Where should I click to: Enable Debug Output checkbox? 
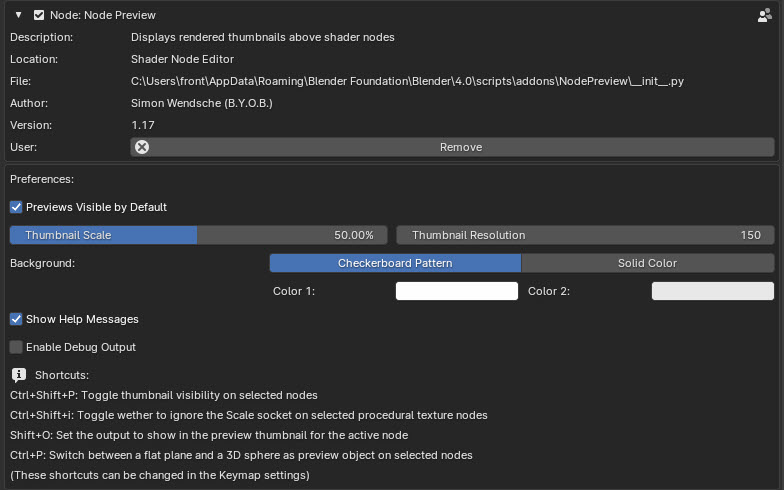pos(16,347)
